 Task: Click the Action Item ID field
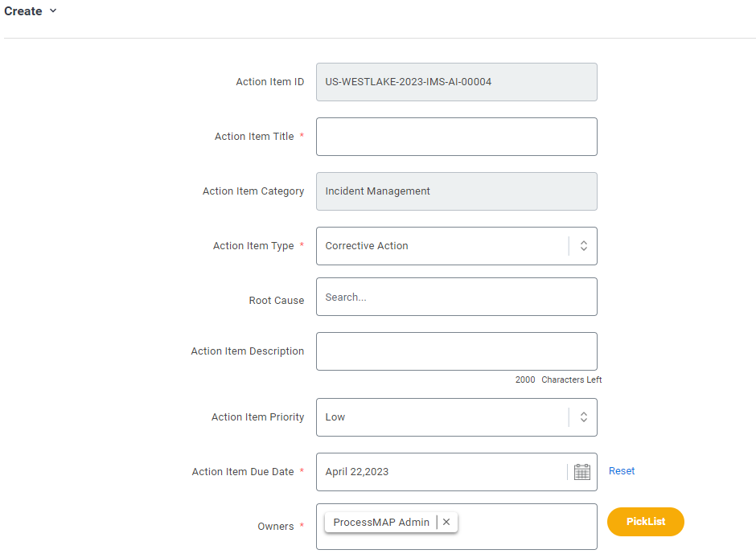[457, 82]
